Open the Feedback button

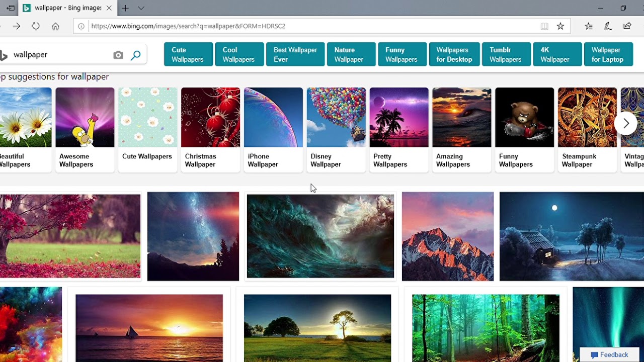609,355
